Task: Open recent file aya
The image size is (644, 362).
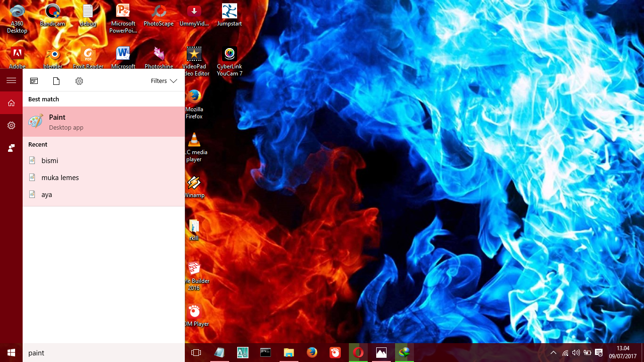Action: 104,195
